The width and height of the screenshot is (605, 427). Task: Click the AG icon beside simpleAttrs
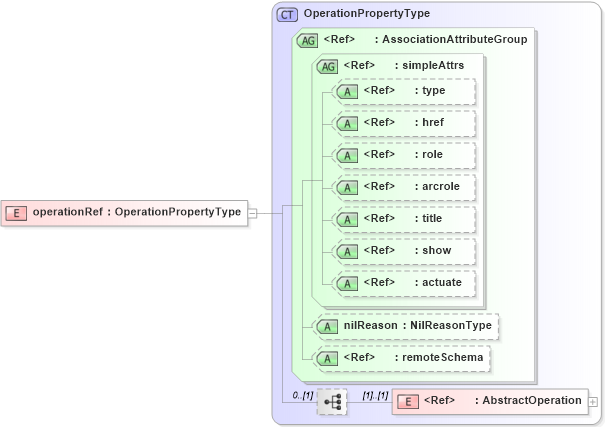click(328, 66)
